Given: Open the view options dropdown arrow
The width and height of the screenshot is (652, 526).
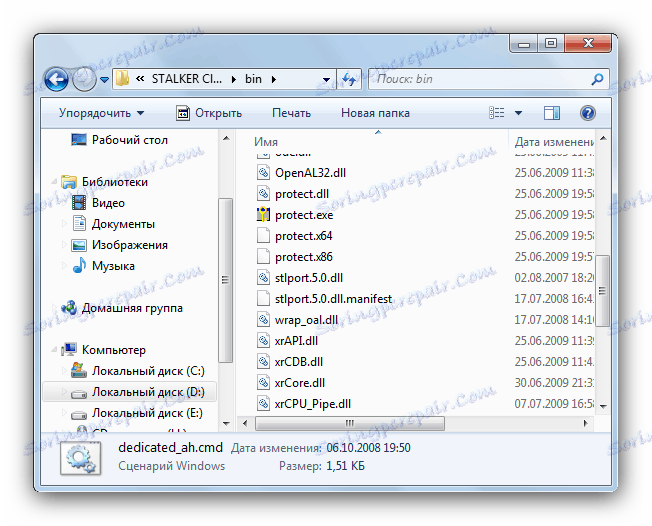Looking at the screenshot, I should (519, 113).
